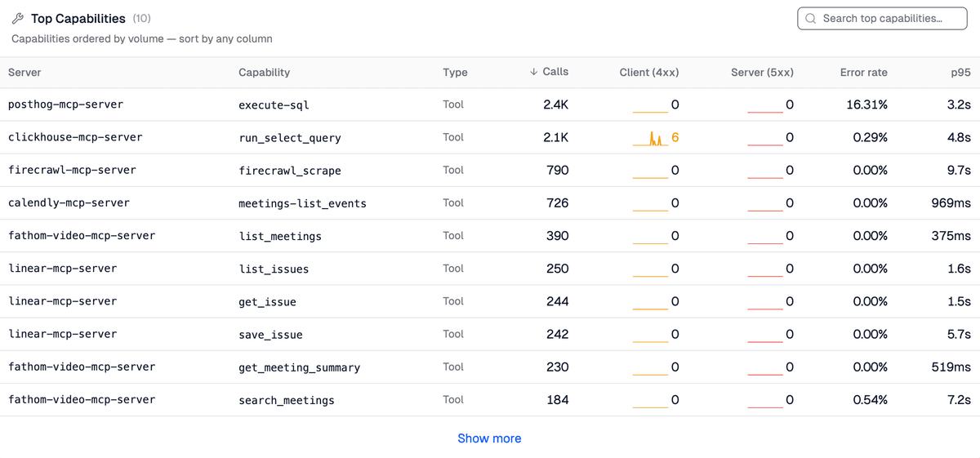Sort by Client (4xx) column header

click(649, 73)
